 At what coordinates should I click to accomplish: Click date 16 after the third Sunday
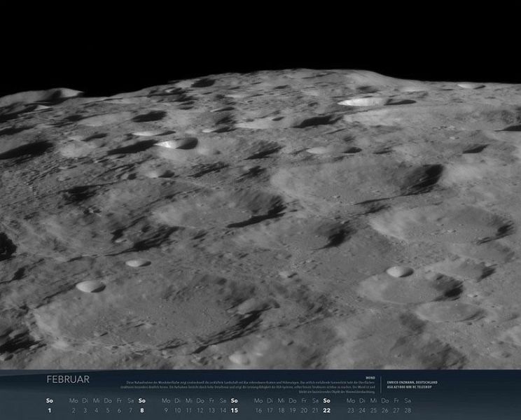click(258, 410)
